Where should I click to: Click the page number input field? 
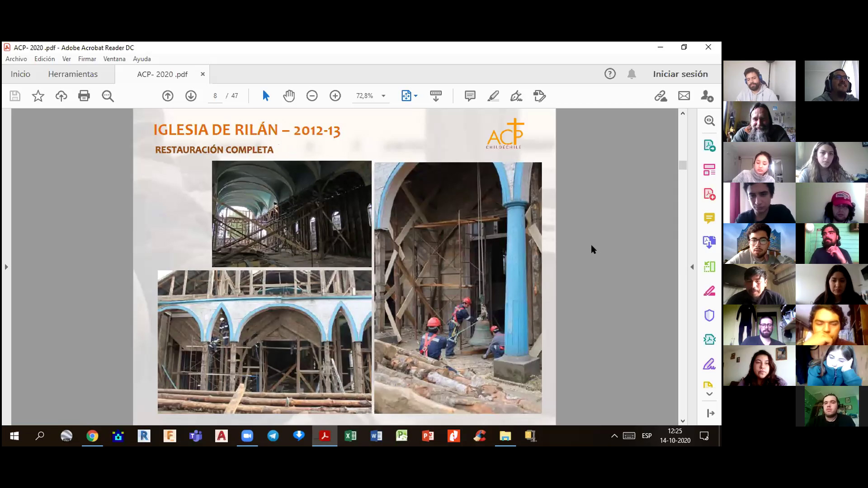215,96
